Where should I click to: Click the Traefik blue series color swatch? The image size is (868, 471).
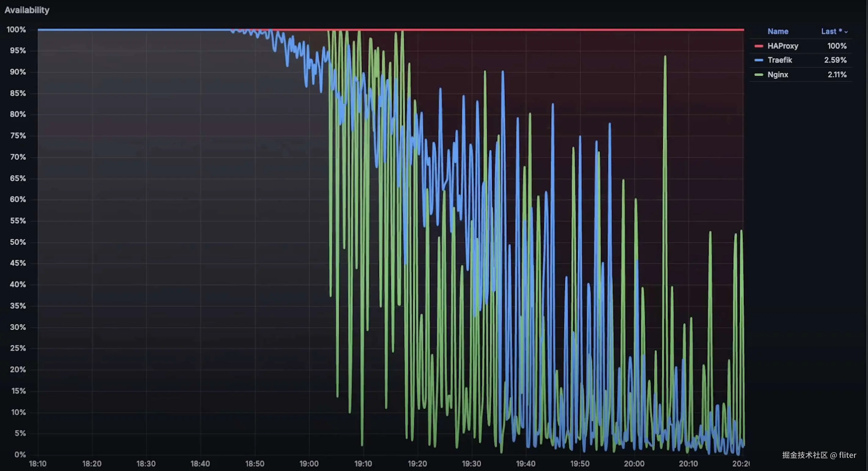pyautogui.click(x=758, y=60)
